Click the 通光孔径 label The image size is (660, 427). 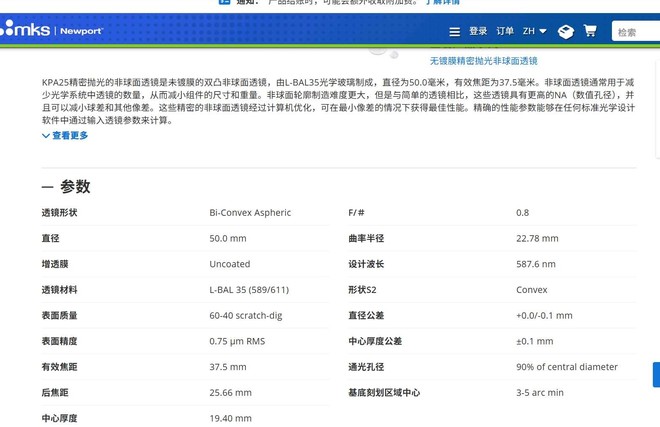coord(366,367)
